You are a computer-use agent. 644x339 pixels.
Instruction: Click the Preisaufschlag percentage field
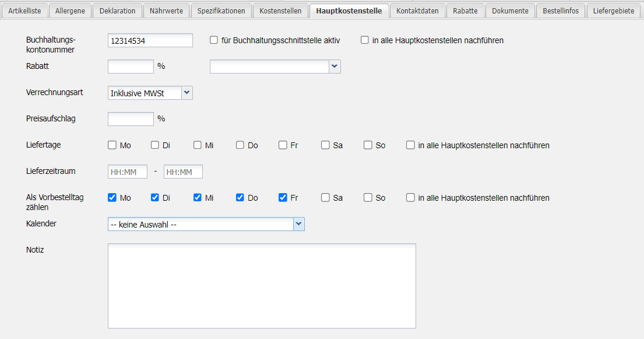click(x=131, y=119)
